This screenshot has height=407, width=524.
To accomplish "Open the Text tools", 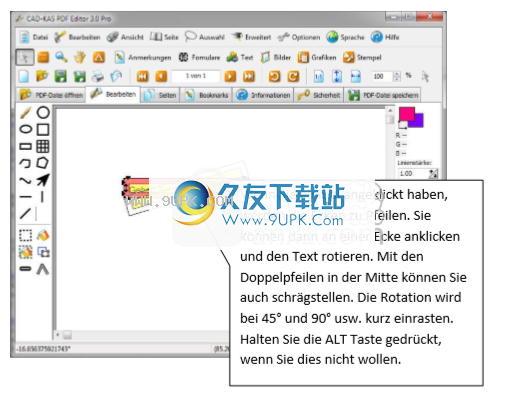I will (240, 57).
